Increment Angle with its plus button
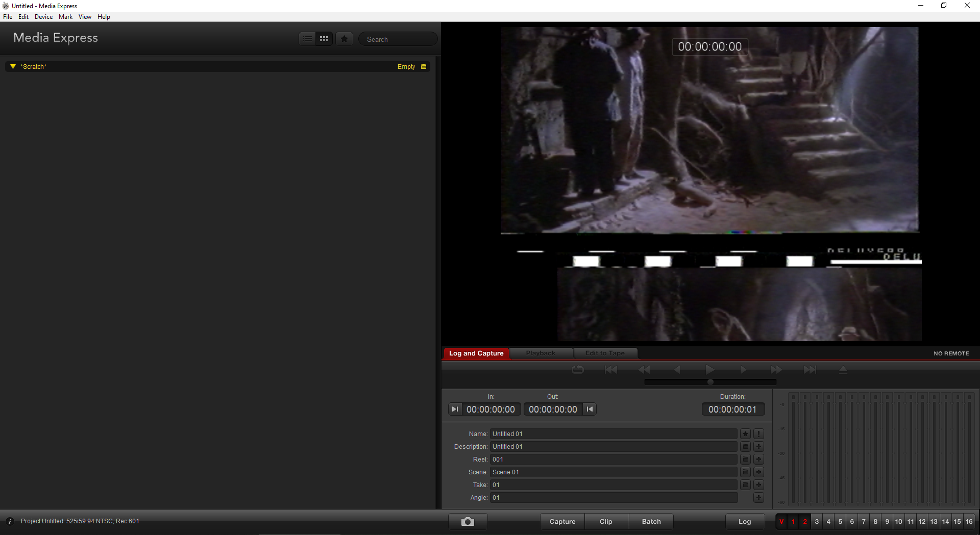 click(x=759, y=498)
